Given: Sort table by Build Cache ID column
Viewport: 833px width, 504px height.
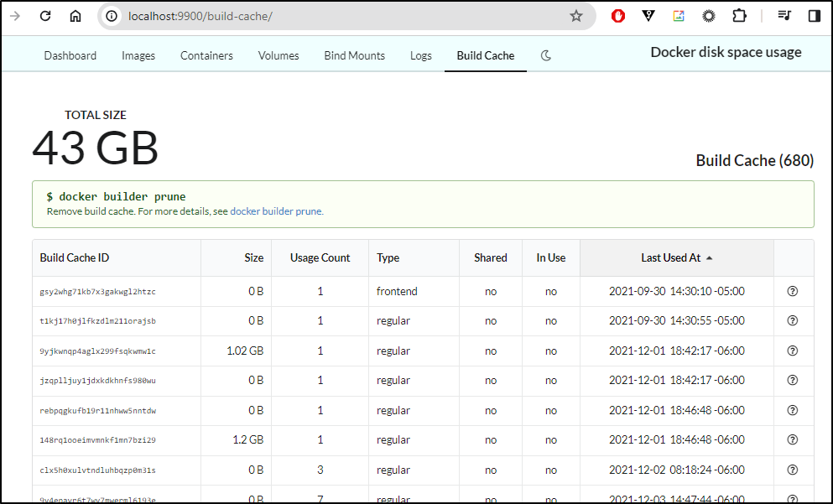Looking at the screenshot, I should (x=117, y=257).
